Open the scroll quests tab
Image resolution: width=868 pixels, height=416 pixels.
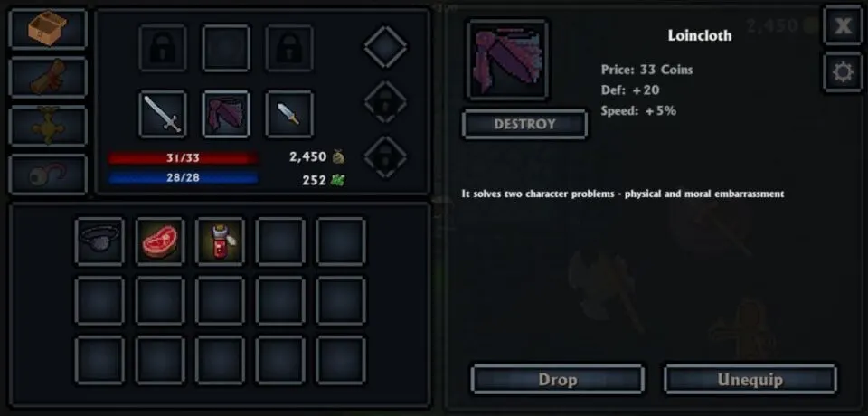pos(48,77)
